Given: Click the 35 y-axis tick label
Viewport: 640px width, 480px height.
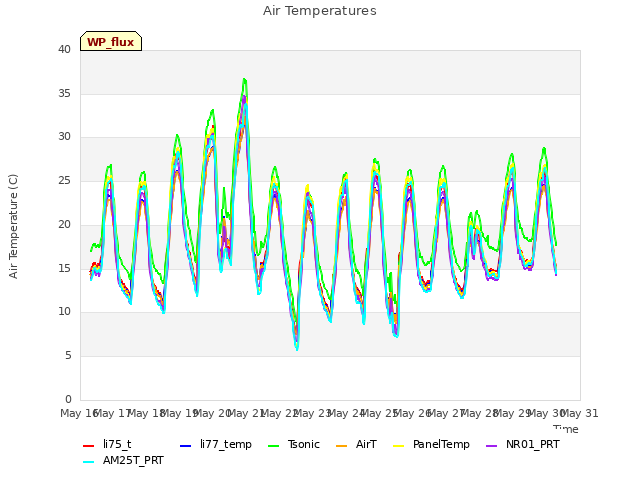Looking at the screenshot, I should (64, 93).
